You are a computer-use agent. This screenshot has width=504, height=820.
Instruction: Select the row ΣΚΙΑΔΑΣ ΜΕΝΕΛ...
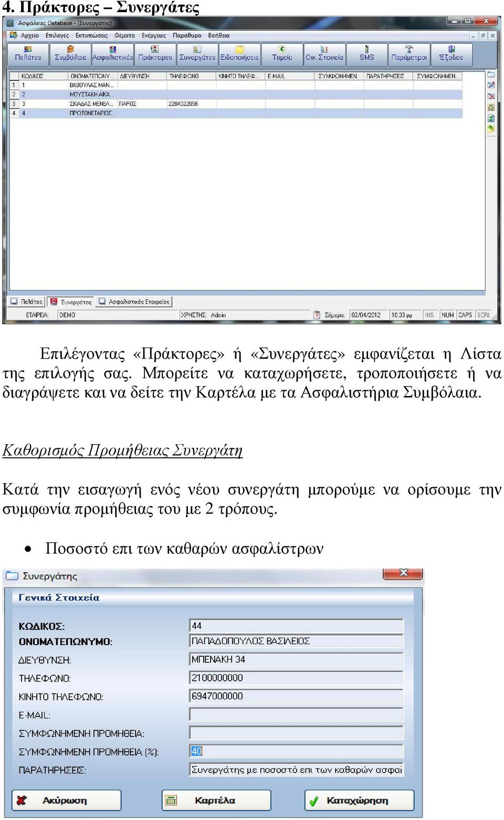[236, 104]
